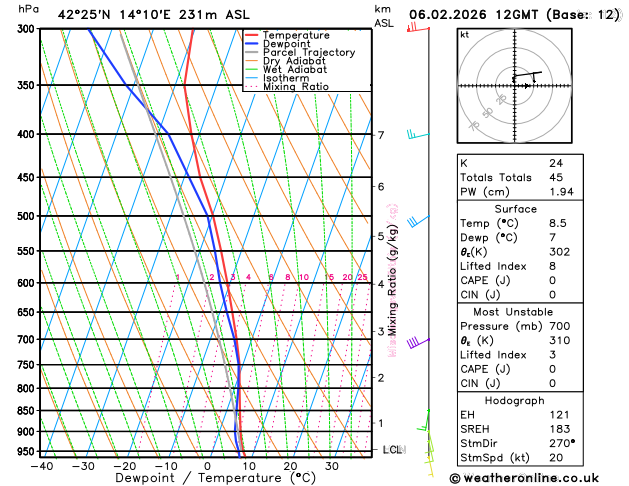Click the 'Hodograph' section heading in table
This screenshot has width=629, height=486.
(x=514, y=401)
